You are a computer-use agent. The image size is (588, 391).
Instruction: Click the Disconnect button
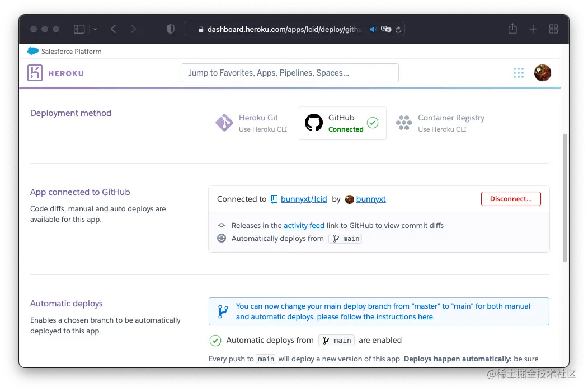(x=511, y=198)
